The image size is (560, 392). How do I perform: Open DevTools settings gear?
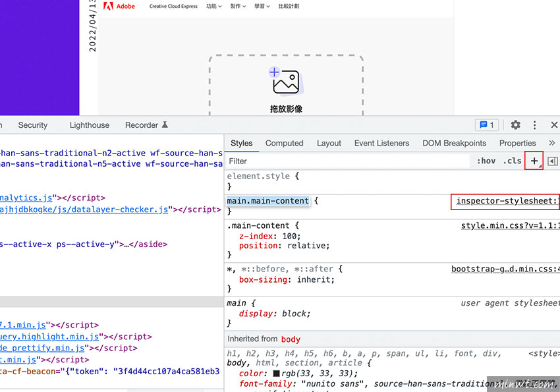(515, 125)
